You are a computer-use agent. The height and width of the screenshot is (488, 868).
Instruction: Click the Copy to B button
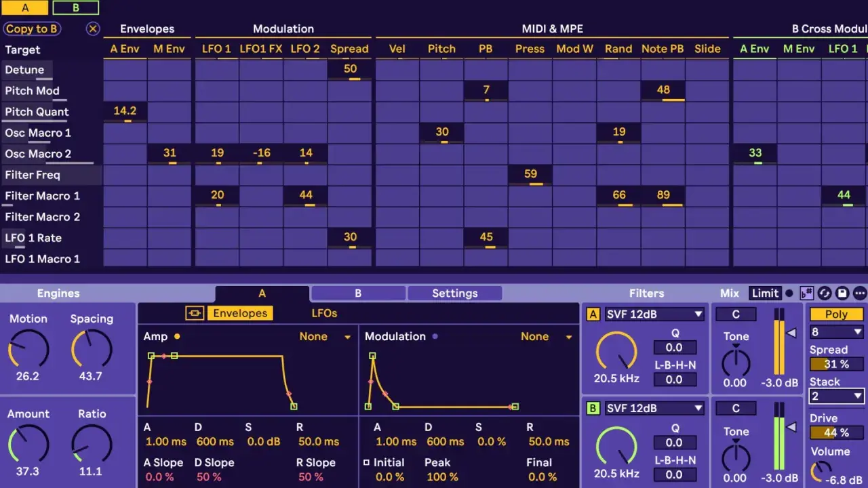coord(31,28)
